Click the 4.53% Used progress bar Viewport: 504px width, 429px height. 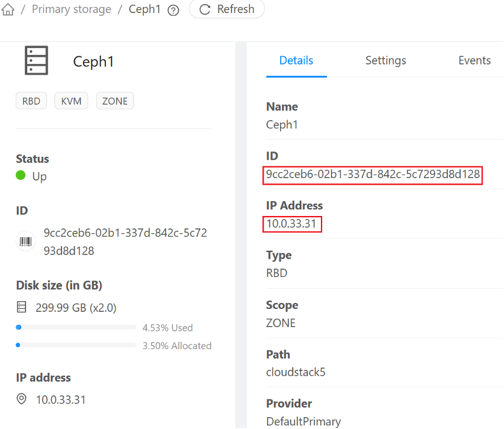pos(76,327)
